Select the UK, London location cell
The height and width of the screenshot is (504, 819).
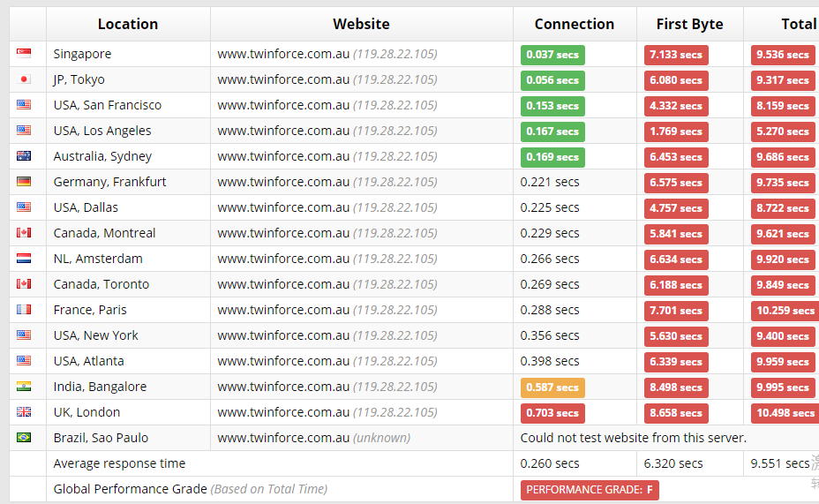coord(128,412)
